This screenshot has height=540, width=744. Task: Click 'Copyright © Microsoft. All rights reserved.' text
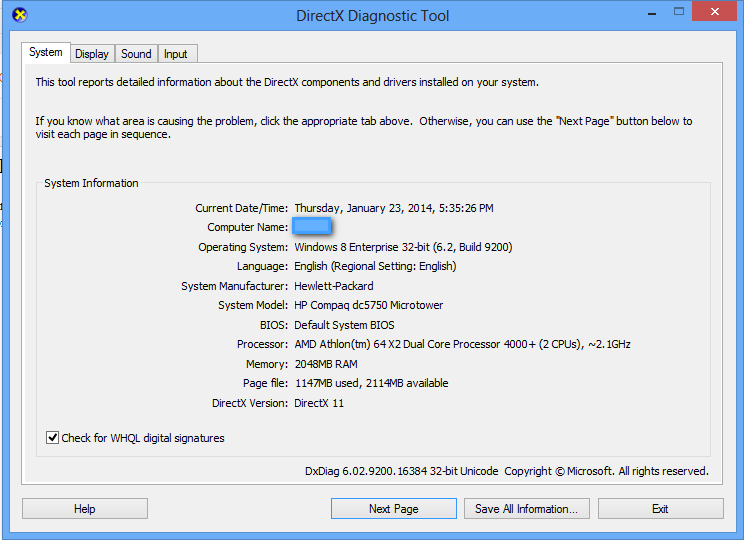point(606,471)
